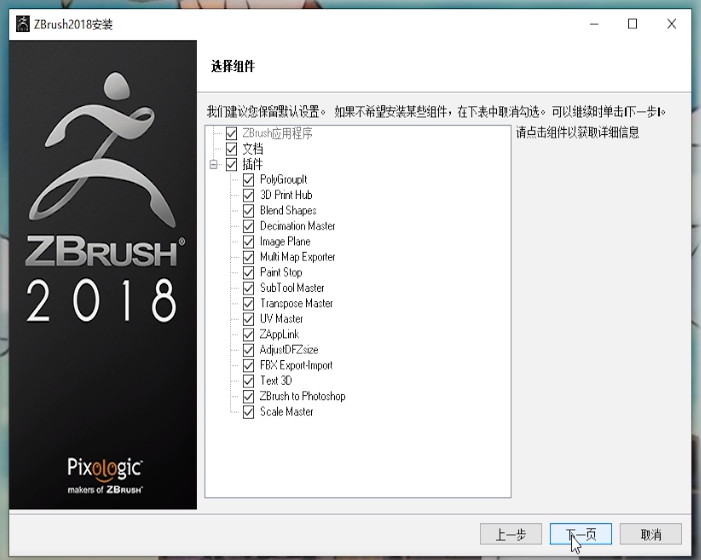701x560 pixels.
Task: Uncheck the UV Master checkbox
Action: point(249,319)
